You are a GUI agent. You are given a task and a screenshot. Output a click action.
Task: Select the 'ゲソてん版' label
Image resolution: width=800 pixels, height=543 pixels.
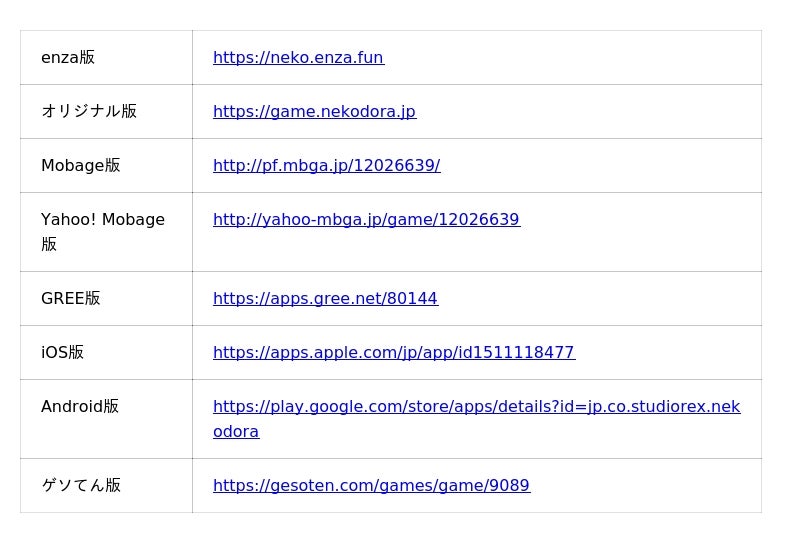coord(81,486)
